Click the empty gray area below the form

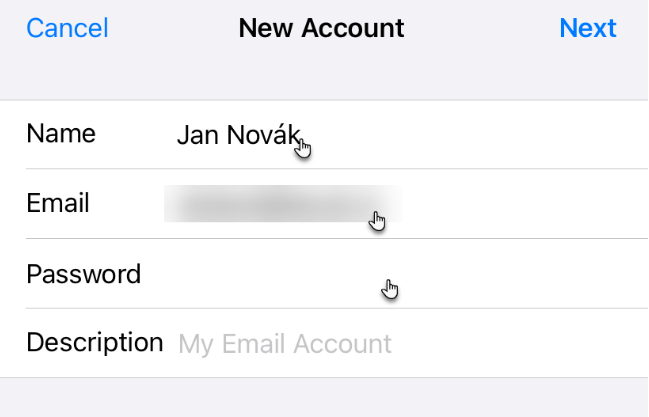(324, 398)
